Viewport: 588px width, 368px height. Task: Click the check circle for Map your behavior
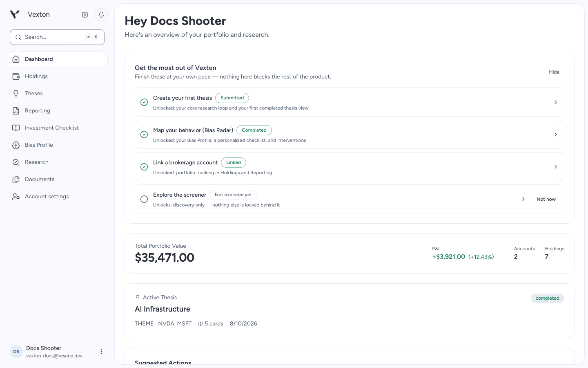tap(144, 135)
